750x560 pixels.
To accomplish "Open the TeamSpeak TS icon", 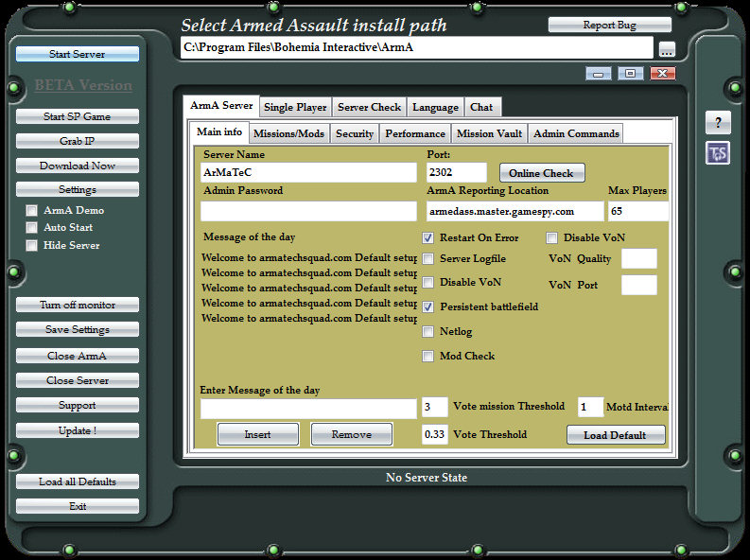I will click(x=718, y=153).
